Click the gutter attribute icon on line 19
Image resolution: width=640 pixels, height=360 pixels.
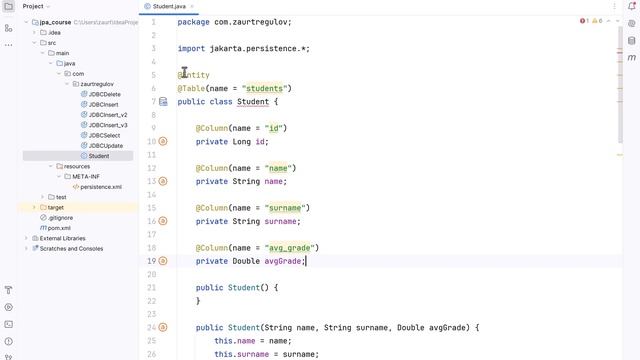pyautogui.click(x=163, y=261)
